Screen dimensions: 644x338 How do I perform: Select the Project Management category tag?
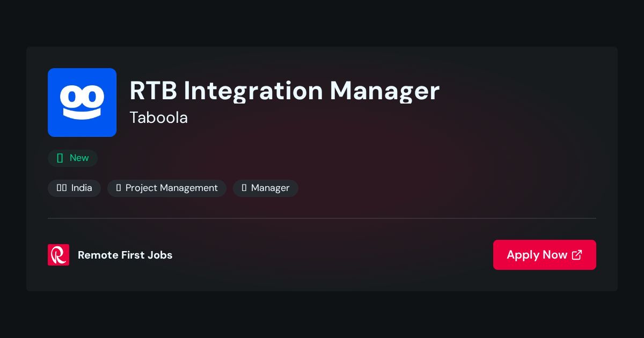[167, 188]
